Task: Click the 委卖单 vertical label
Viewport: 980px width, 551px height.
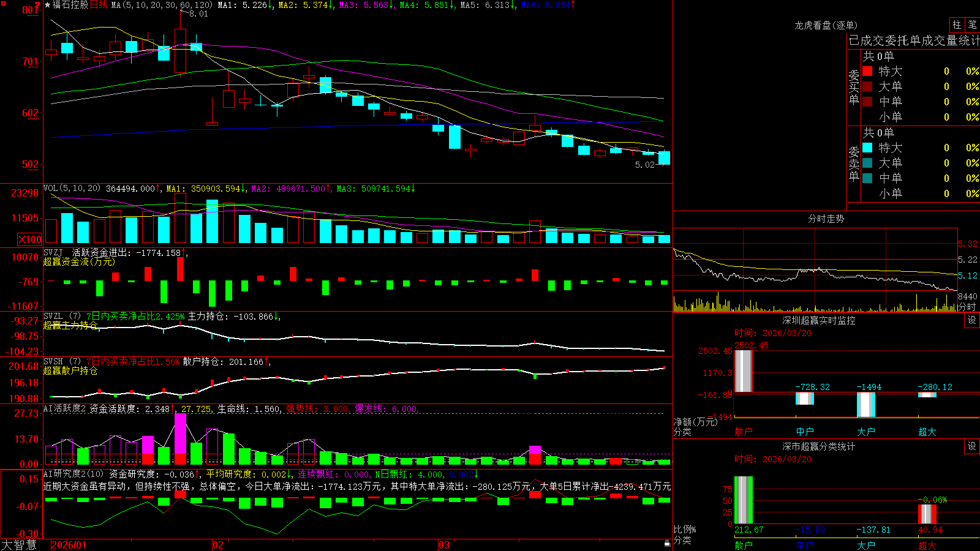Action: [854, 163]
